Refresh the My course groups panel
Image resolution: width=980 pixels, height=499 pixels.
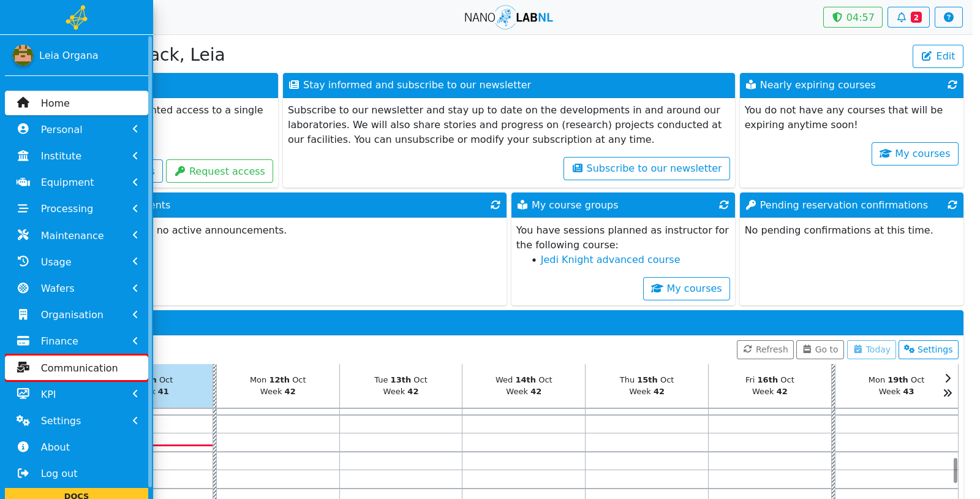pyautogui.click(x=723, y=205)
